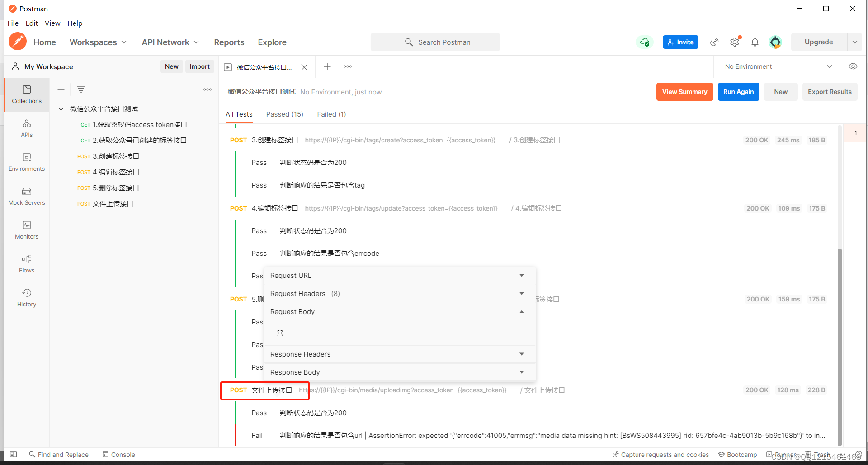This screenshot has width=868, height=465.
Task: Open a new tab with plus icon
Action: click(327, 66)
